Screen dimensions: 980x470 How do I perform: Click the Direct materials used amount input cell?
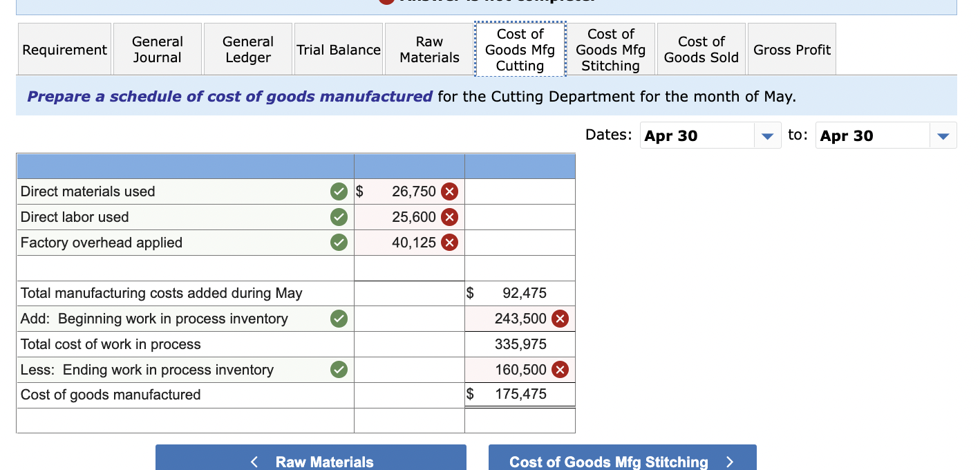coord(401,191)
